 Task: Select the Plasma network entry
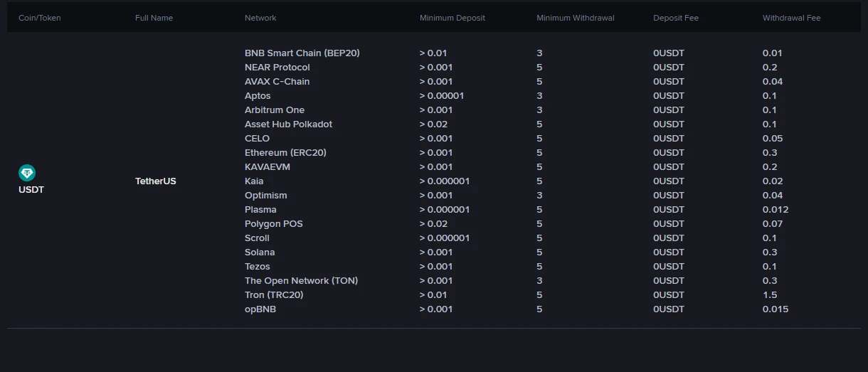(260, 210)
